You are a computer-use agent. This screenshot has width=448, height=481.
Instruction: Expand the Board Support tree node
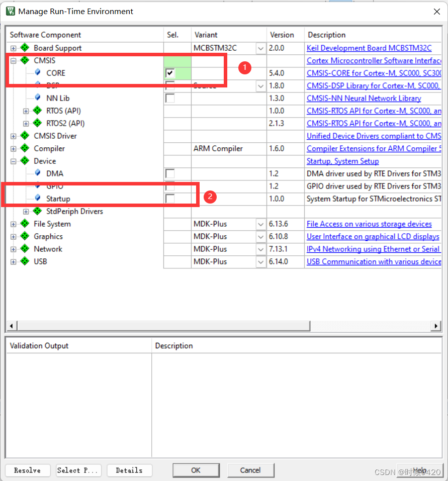click(13, 48)
